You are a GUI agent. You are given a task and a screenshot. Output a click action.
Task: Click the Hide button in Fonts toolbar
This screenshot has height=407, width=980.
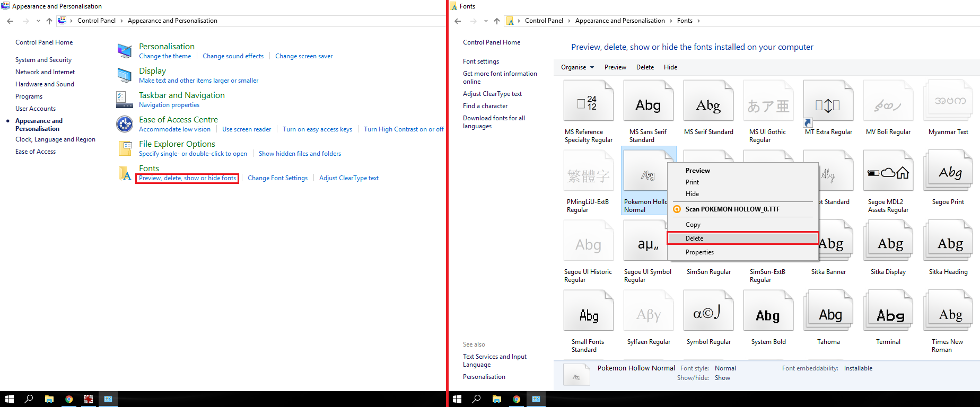coord(670,67)
